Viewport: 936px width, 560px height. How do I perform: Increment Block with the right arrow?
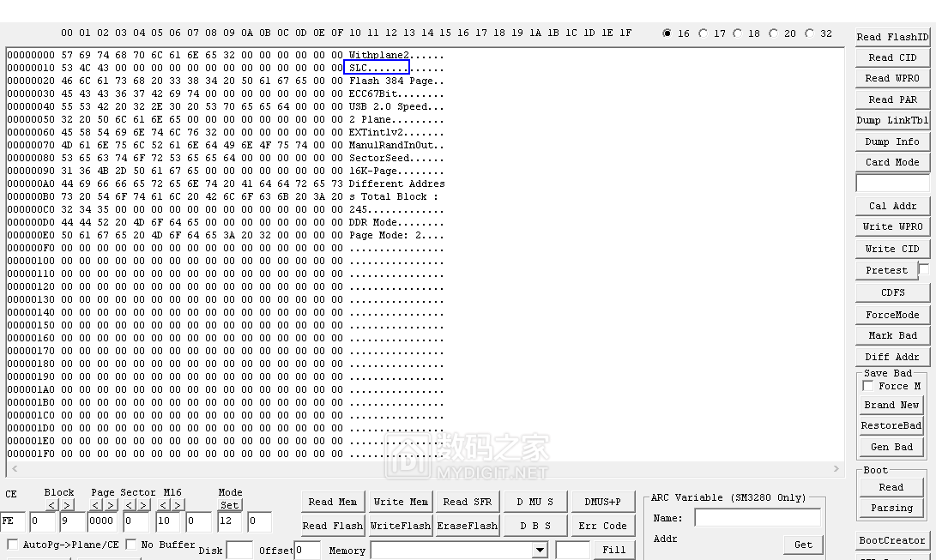click(x=67, y=505)
